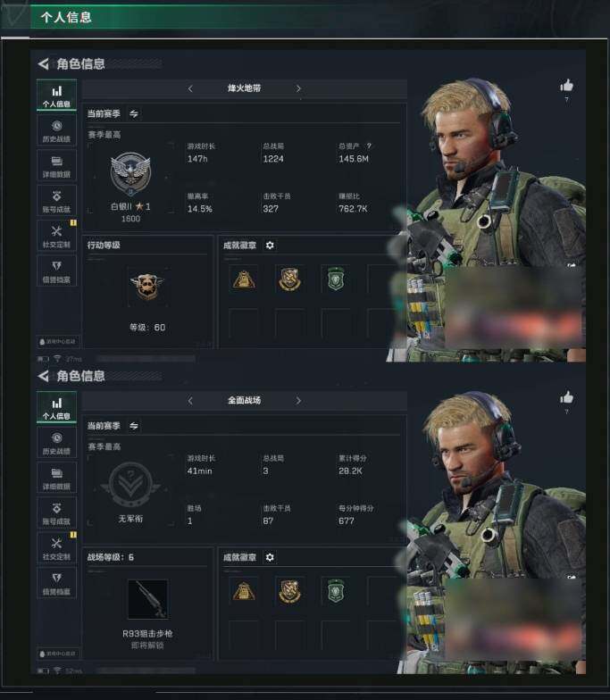The image size is (610, 700).
Task: Switch mode with right chevron next to 全面战场
Action: [x=298, y=400]
